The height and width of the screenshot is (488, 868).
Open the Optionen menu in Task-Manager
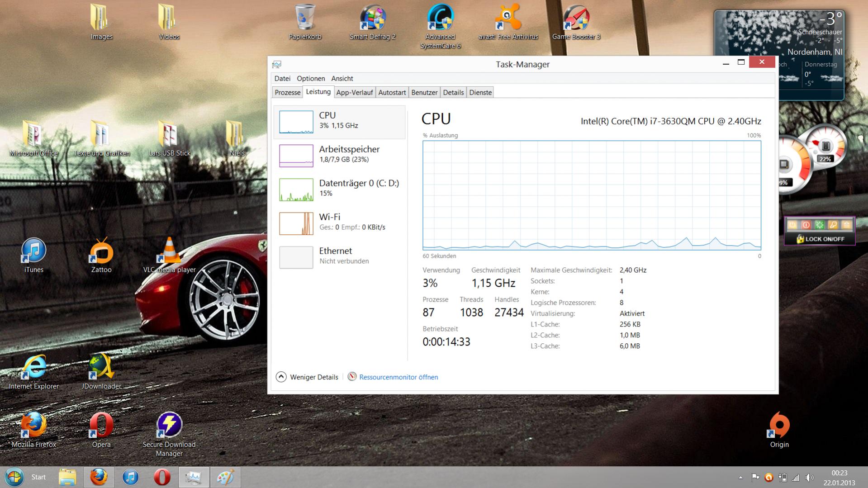(311, 78)
